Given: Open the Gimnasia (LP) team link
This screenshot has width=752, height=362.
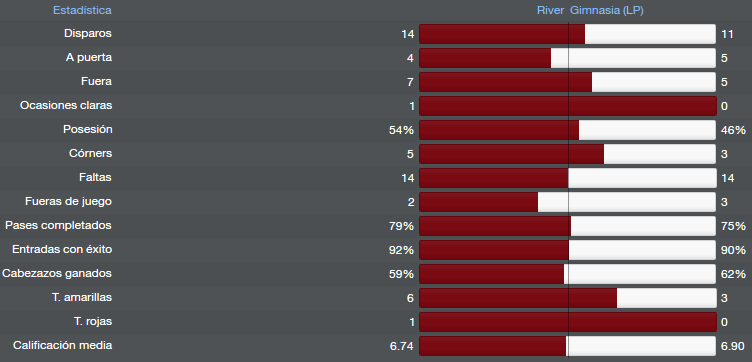Looking at the screenshot, I should [x=607, y=10].
